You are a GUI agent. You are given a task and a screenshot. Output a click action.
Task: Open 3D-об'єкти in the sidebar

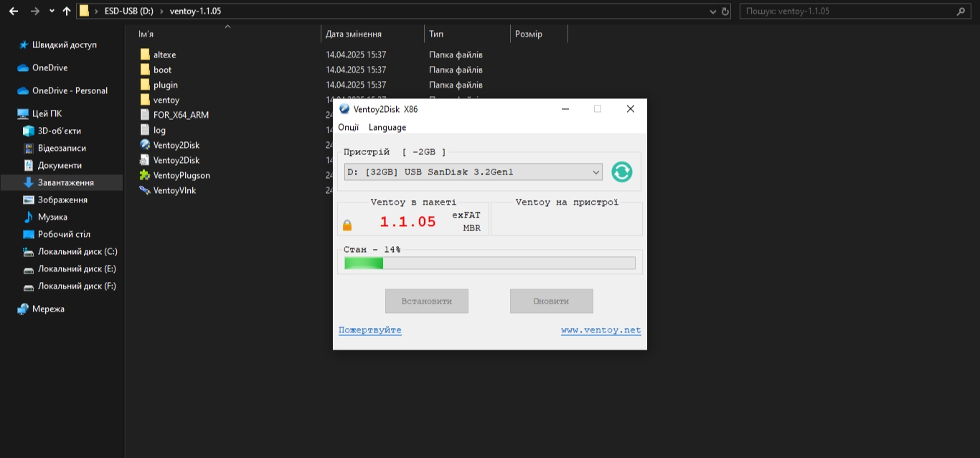click(x=60, y=131)
